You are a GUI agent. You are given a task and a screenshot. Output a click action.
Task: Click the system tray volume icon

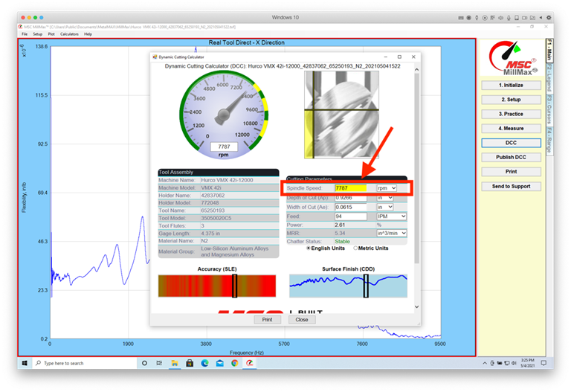click(514, 363)
